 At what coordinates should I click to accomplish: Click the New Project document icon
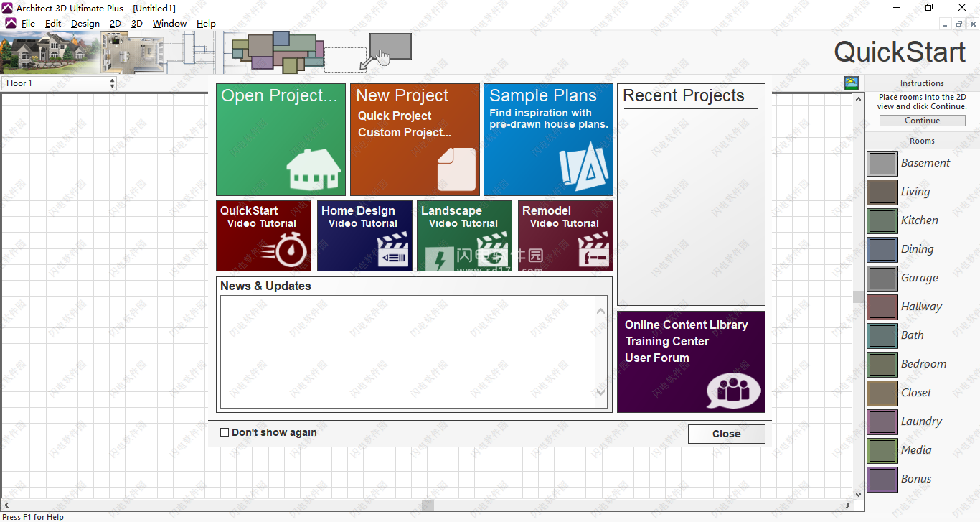point(457,169)
